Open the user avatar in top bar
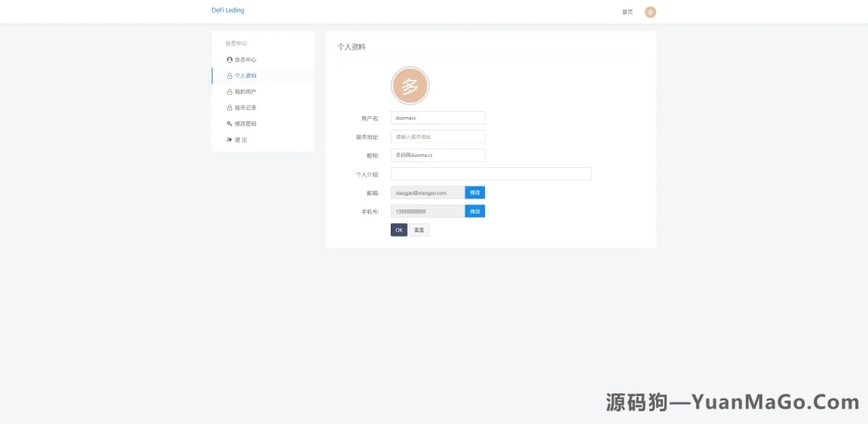Screen dimensions: 868x424 point(650,12)
